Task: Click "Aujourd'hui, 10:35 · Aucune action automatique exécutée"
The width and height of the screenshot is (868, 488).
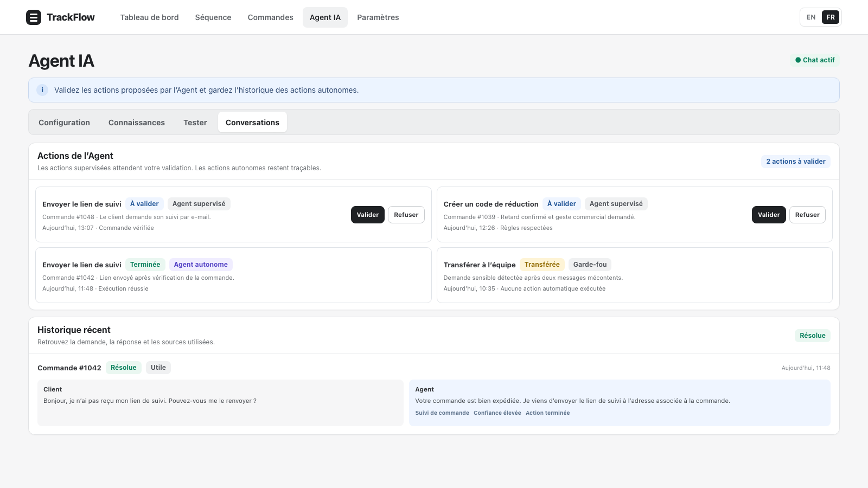Action: coord(525,289)
